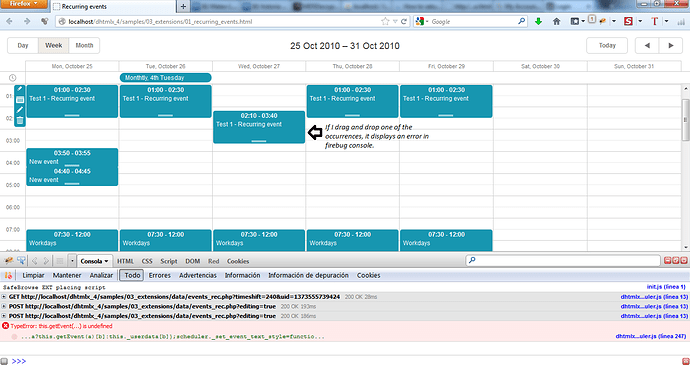This screenshot has height=367, width=690.
Task: Activate Firebug element inspector icon
Action: pos(21,261)
